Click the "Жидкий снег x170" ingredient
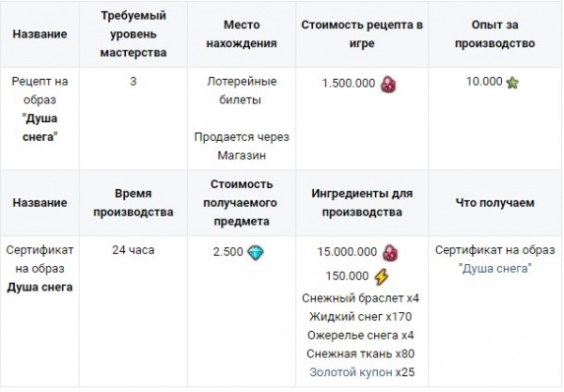This screenshot has height=392, width=564. 361,316
